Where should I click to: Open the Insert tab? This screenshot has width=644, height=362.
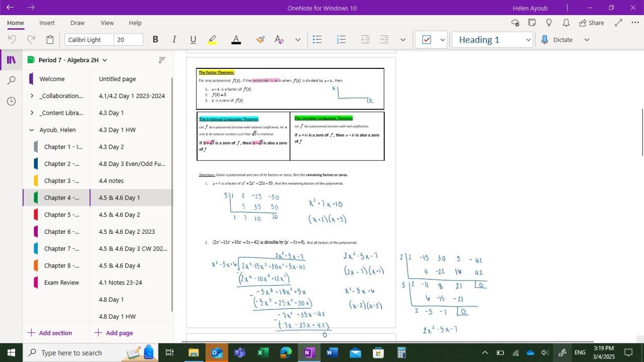click(47, 23)
